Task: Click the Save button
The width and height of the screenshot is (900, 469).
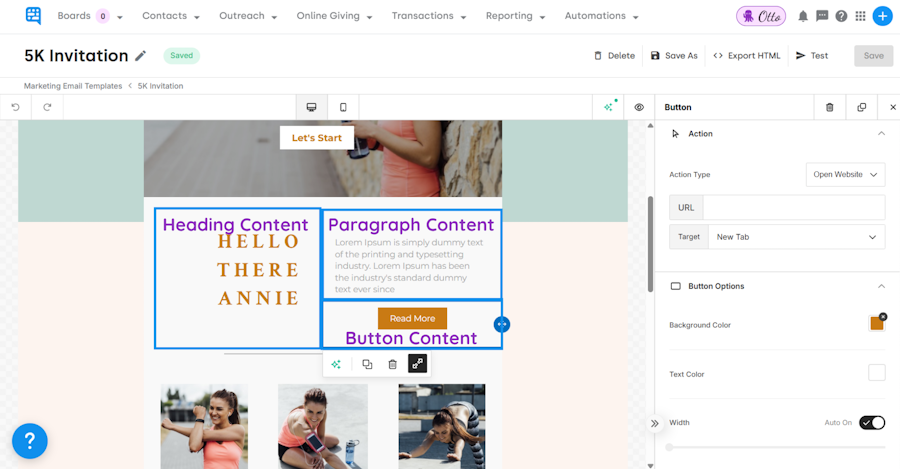Action: click(874, 56)
